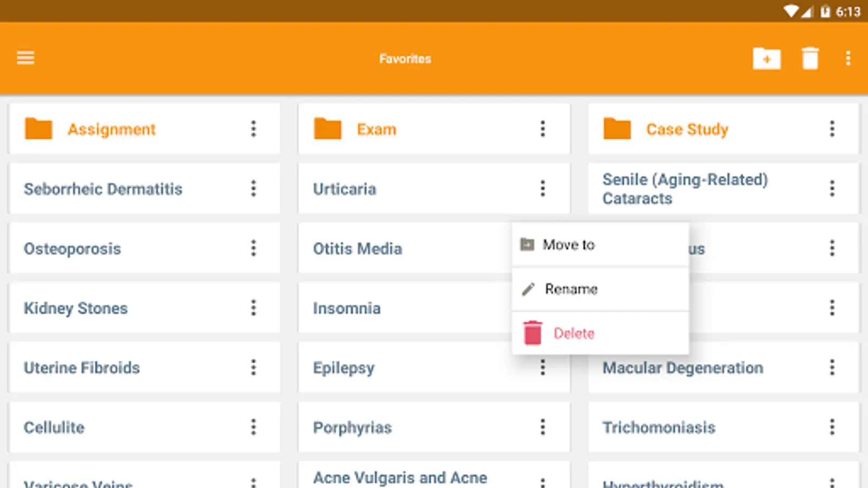Image resolution: width=868 pixels, height=488 pixels.
Task: Open the top bar overflow menu
Action: [848, 58]
